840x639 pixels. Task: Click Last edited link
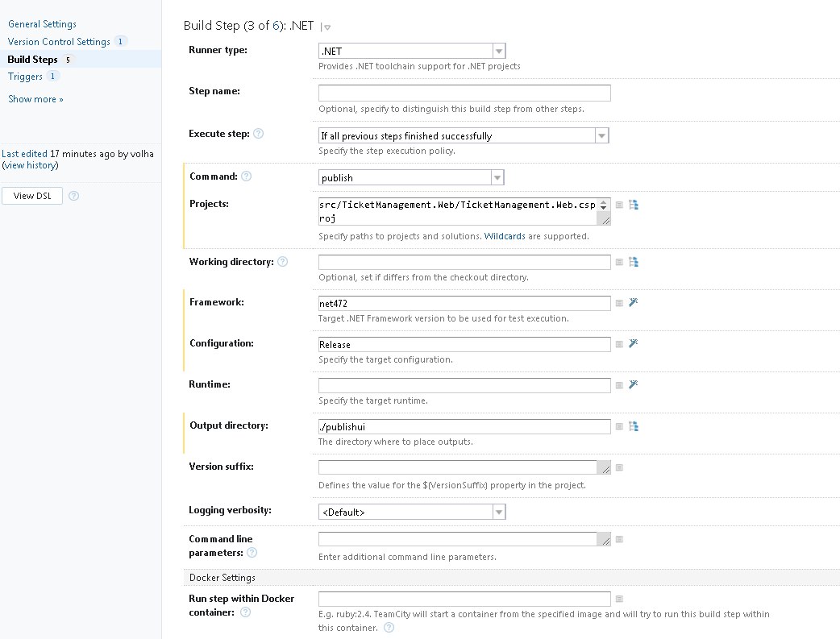pyautogui.click(x=25, y=154)
